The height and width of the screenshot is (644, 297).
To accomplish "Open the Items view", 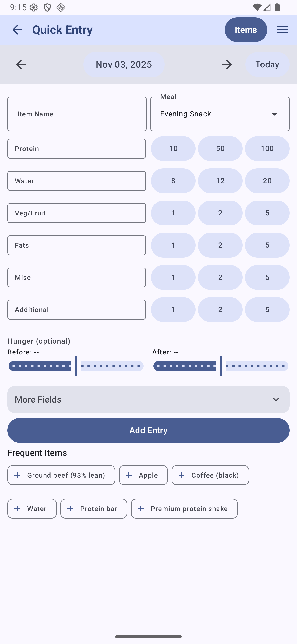I will pos(246,30).
